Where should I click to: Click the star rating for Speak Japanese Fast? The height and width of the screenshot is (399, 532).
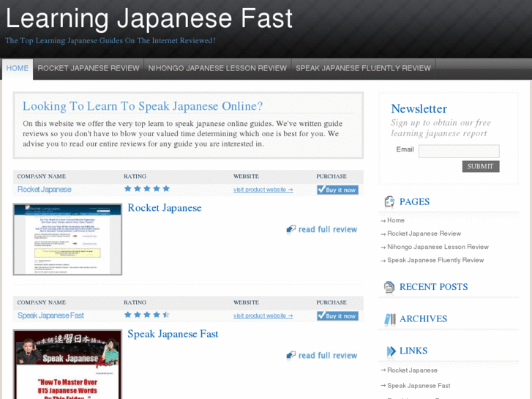tap(147, 315)
